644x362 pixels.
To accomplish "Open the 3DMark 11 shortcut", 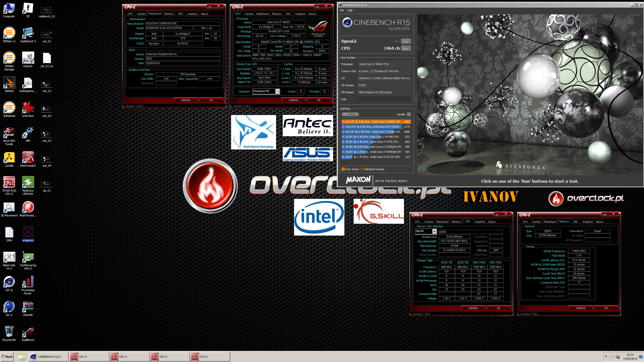I will pos(9,35).
